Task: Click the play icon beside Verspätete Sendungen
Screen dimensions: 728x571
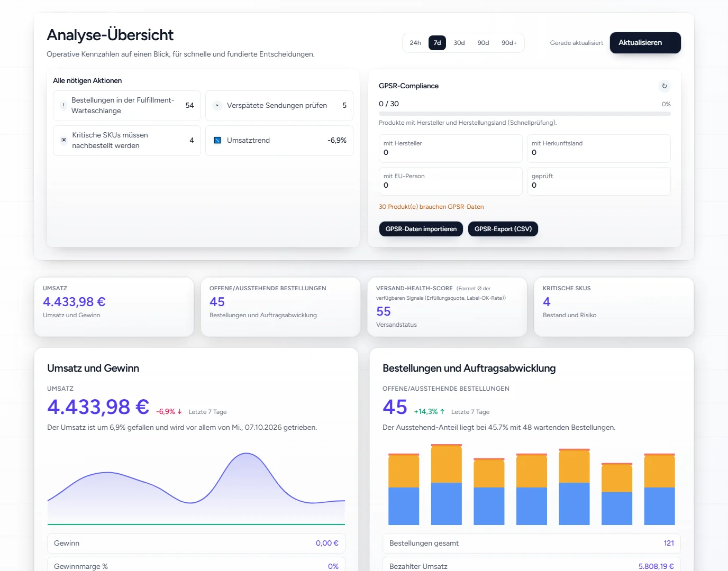Action: coord(217,105)
